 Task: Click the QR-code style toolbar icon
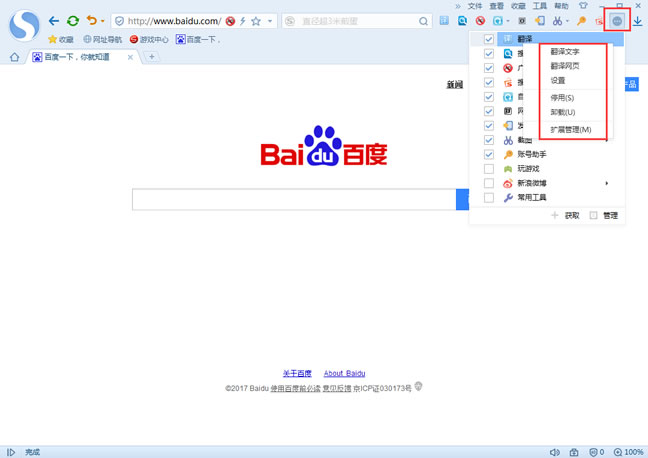[x=522, y=21]
